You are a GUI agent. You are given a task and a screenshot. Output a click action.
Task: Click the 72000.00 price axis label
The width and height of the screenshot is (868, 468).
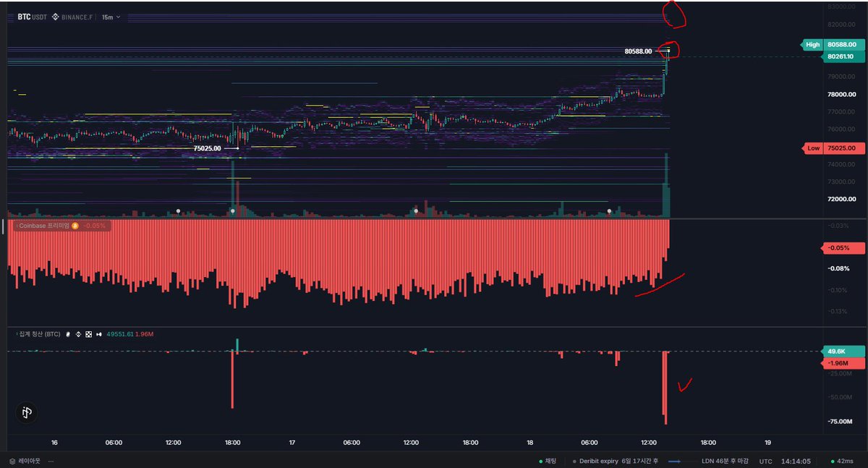(x=841, y=199)
